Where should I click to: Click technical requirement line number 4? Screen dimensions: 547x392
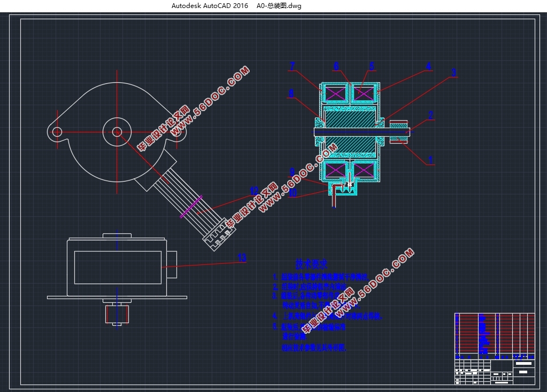(x=327, y=316)
